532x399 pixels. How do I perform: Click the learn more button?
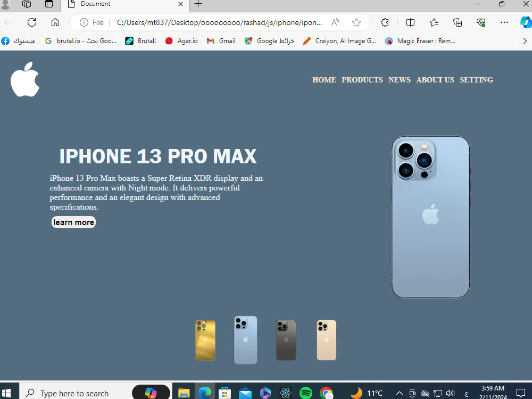pos(73,222)
